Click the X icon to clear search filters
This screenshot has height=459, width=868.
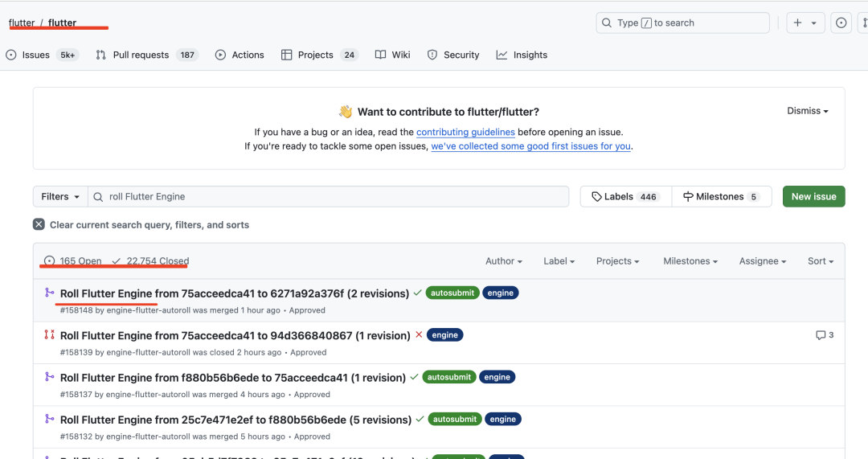point(39,224)
